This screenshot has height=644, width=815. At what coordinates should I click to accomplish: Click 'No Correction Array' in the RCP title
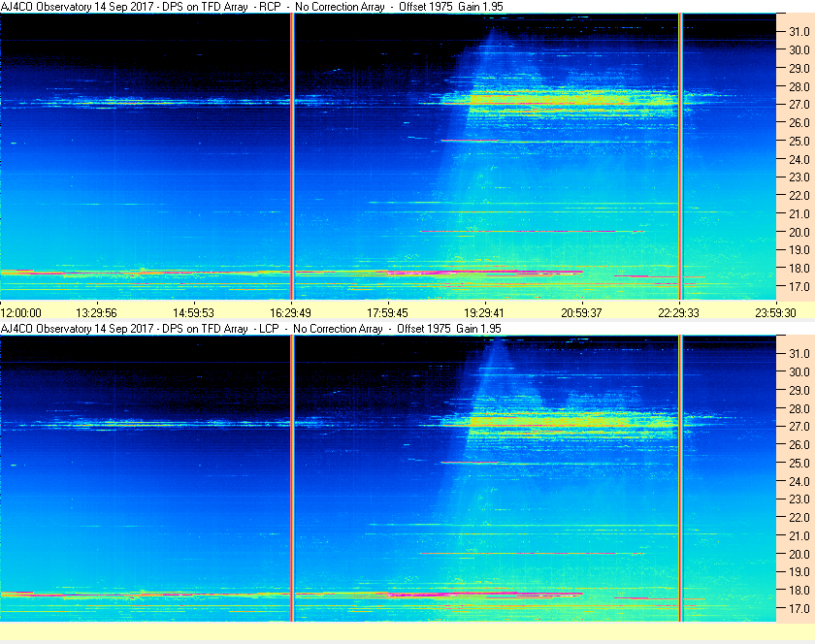coord(340,7)
